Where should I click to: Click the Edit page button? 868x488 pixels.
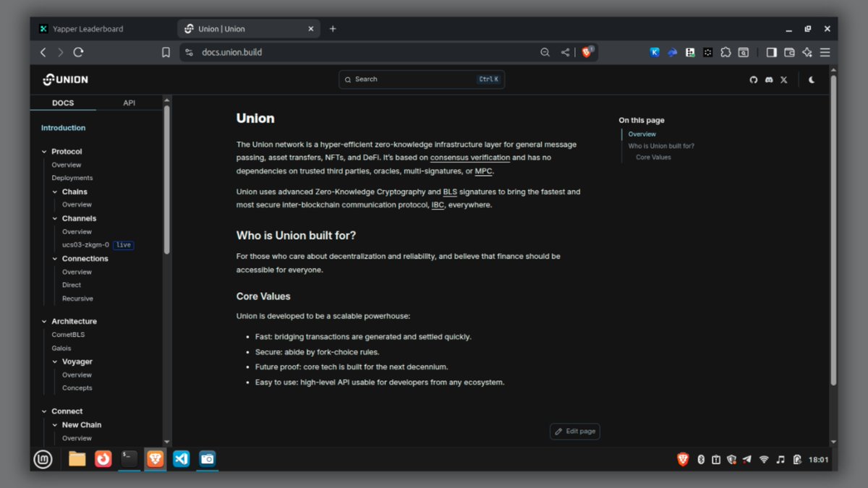(575, 432)
